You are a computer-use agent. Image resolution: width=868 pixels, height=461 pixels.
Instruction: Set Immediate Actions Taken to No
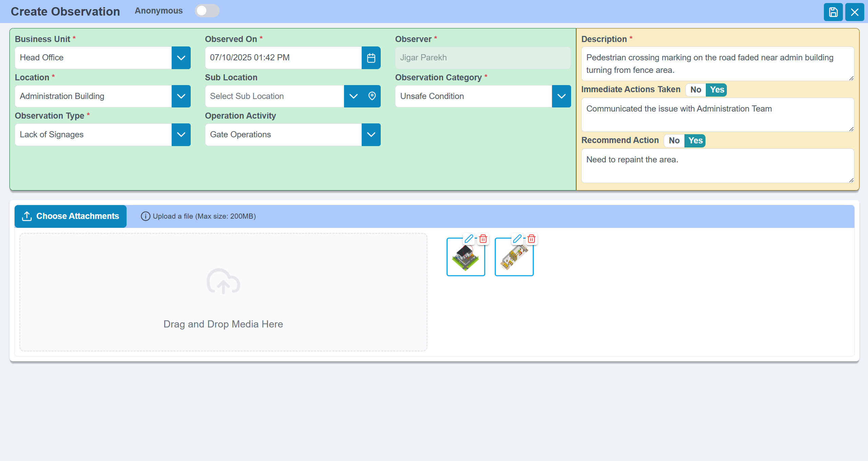(696, 90)
